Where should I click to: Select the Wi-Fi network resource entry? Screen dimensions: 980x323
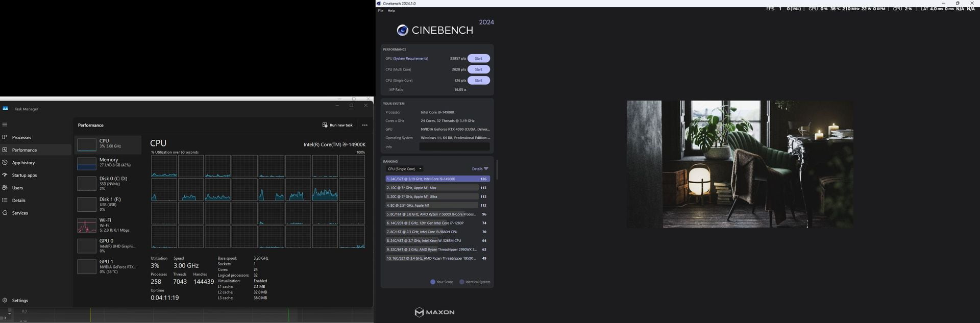click(x=108, y=225)
